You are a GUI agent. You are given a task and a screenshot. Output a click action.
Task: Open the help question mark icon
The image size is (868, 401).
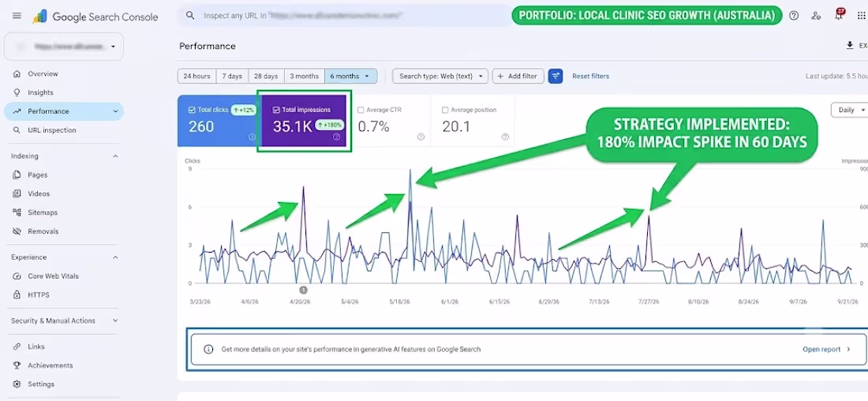pos(794,16)
